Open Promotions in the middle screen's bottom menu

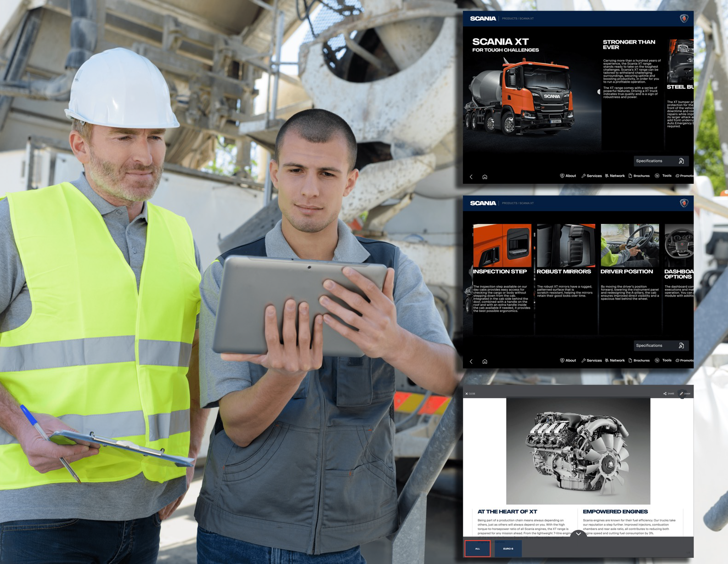coord(684,361)
